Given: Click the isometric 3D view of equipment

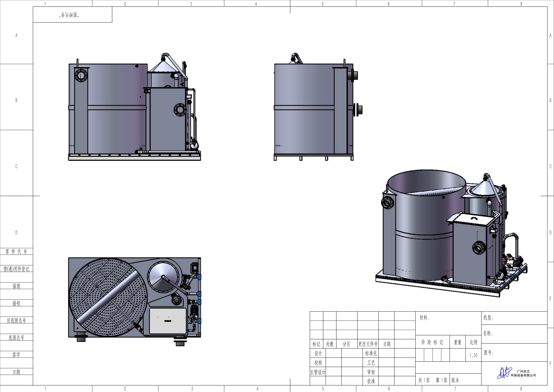Looking at the screenshot, I should click(x=451, y=234).
